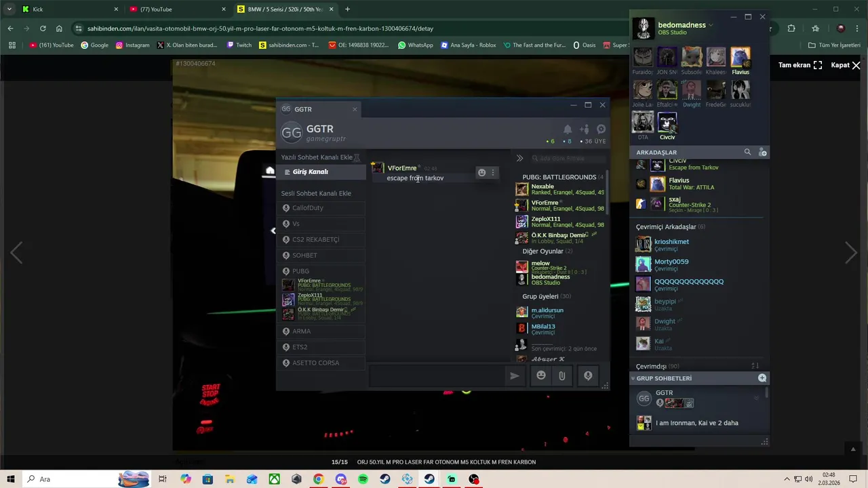The height and width of the screenshot is (488, 868).
Task: Click Dwight favorite avatar thumbnail
Action: point(692,89)
